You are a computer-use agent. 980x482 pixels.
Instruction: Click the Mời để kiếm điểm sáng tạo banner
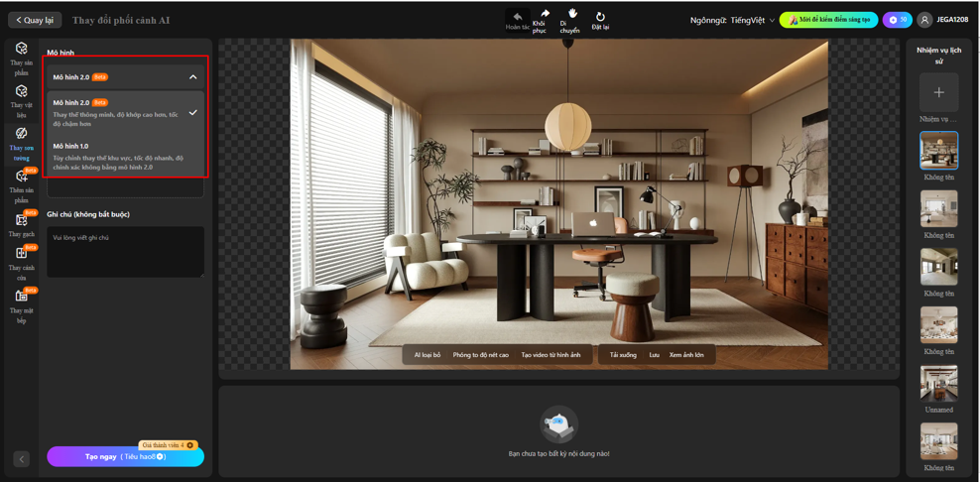click(x=829, y=20)
